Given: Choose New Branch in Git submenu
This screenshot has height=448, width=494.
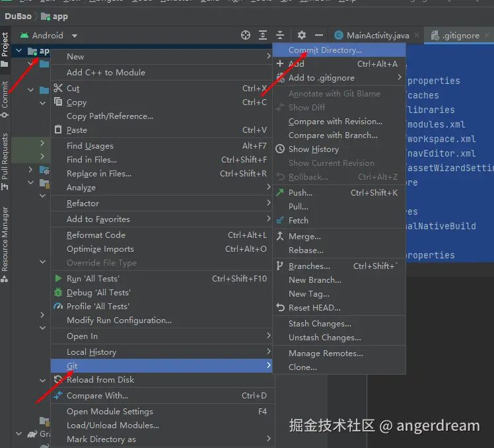Looking at the screenshot, I should [x=339, y=280].
